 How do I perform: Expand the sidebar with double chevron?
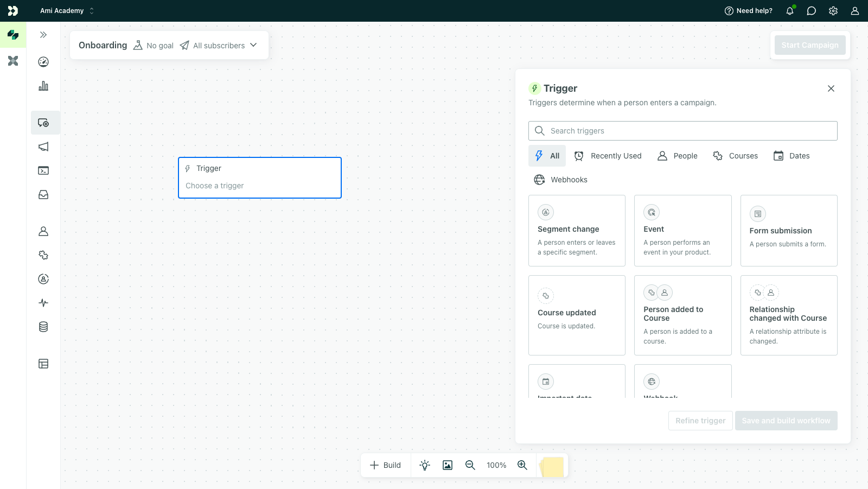43,35
